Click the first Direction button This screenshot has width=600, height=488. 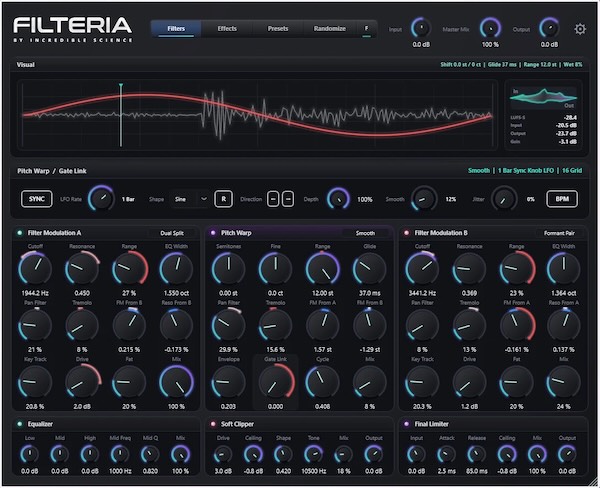[x=273, y=199]
